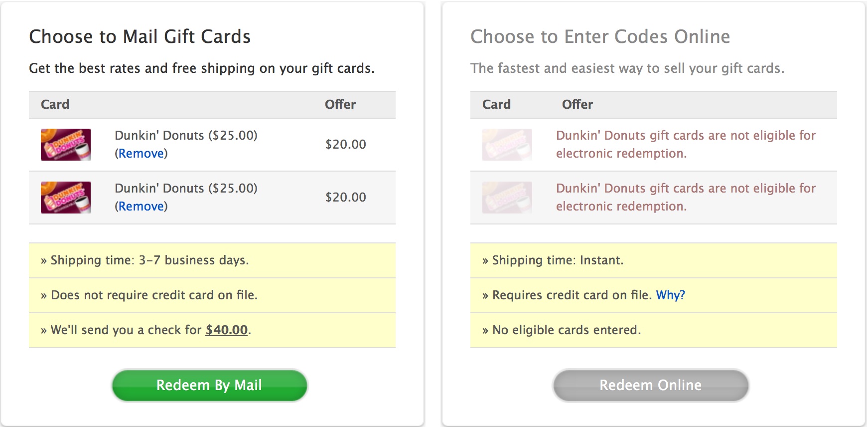The height and width of the screenshot is (427, 868).
Task: Click the Card column header in online table
Action: point(496,105)
